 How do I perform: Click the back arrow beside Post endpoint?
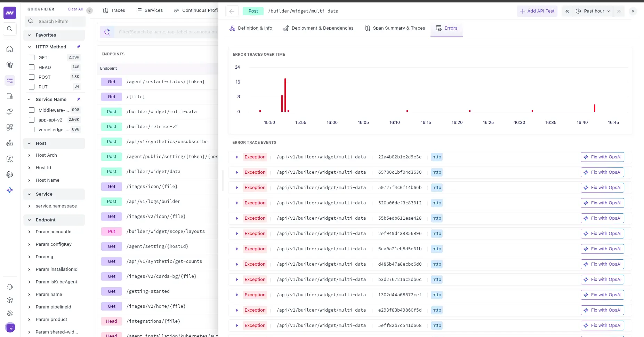coord(232,11)
